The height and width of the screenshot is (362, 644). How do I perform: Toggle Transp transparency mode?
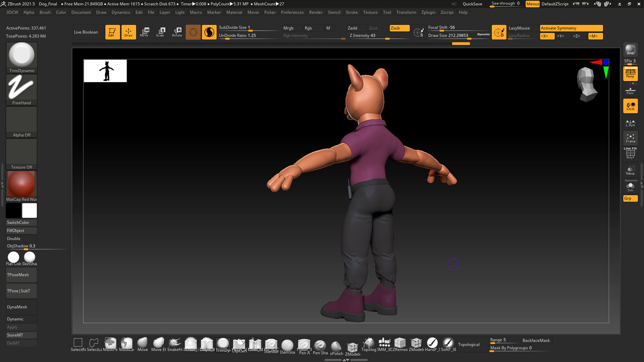(630, 170)
